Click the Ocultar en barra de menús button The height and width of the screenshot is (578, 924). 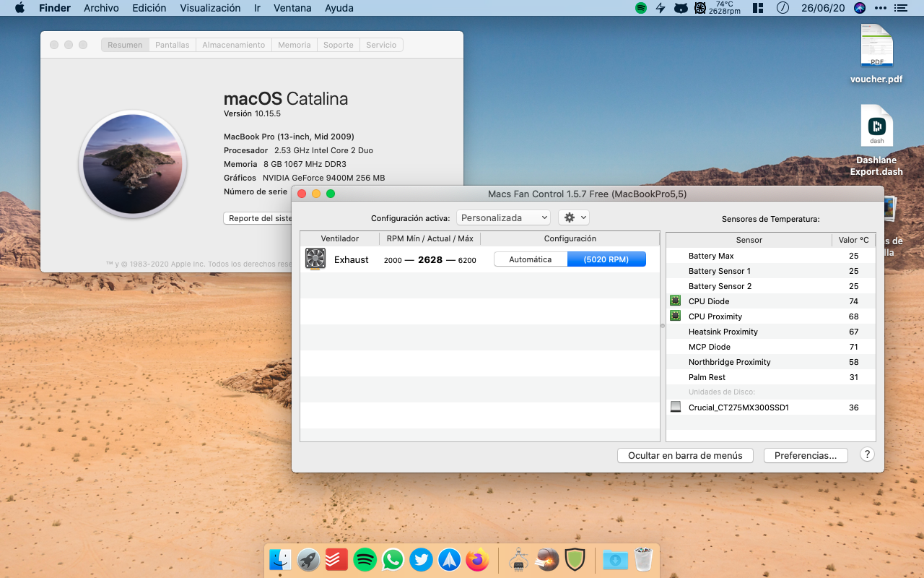(x=685, y=455)
